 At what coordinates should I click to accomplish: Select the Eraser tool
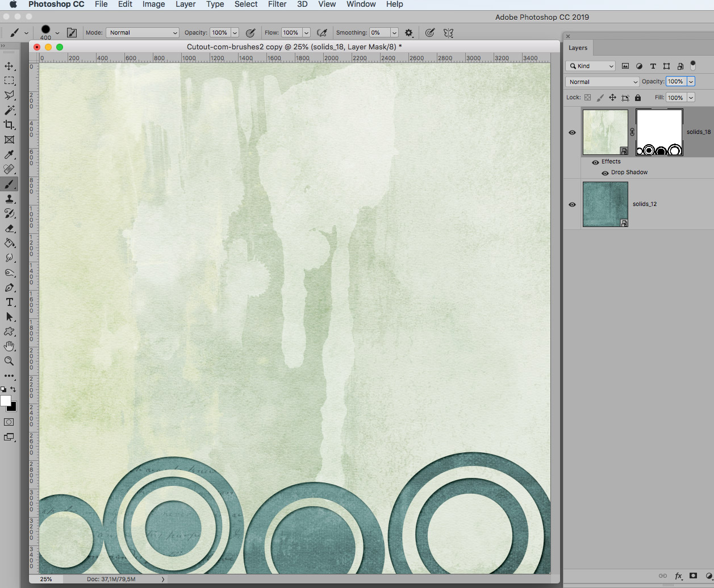9,228
